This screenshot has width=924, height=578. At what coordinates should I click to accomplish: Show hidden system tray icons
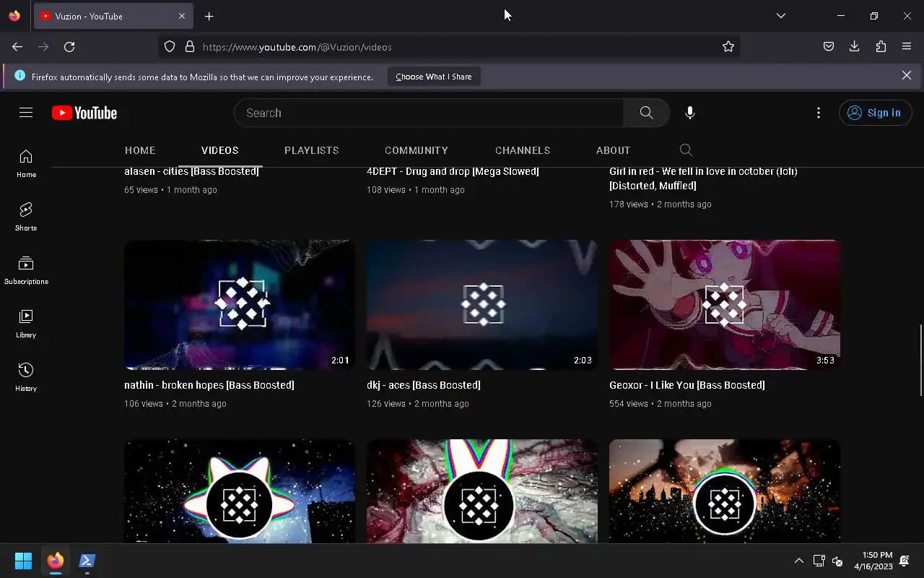click(x=799, y=561)
